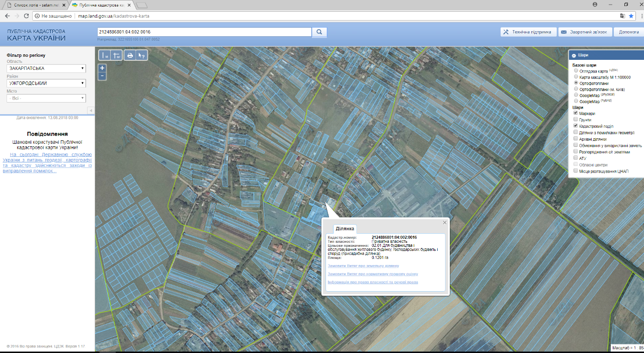
Task: Close the Список лотів tab
Action: coord(63,5)
